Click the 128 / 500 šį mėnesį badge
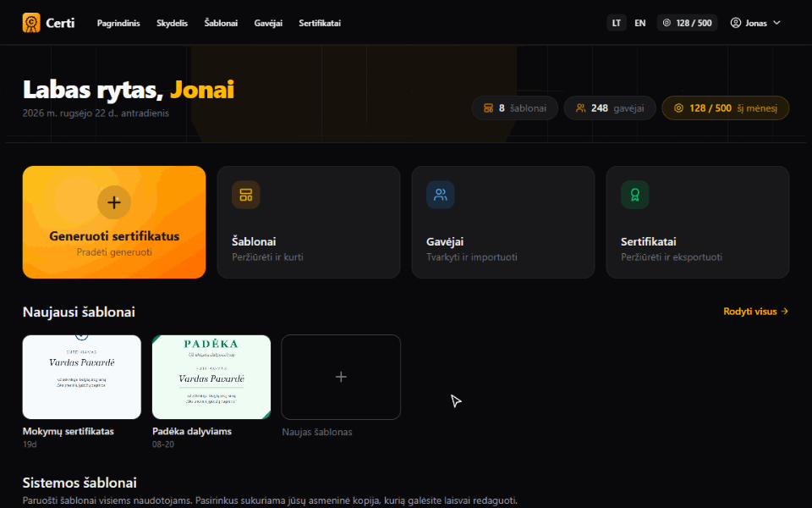812x508 pixels. click(726, 108)
